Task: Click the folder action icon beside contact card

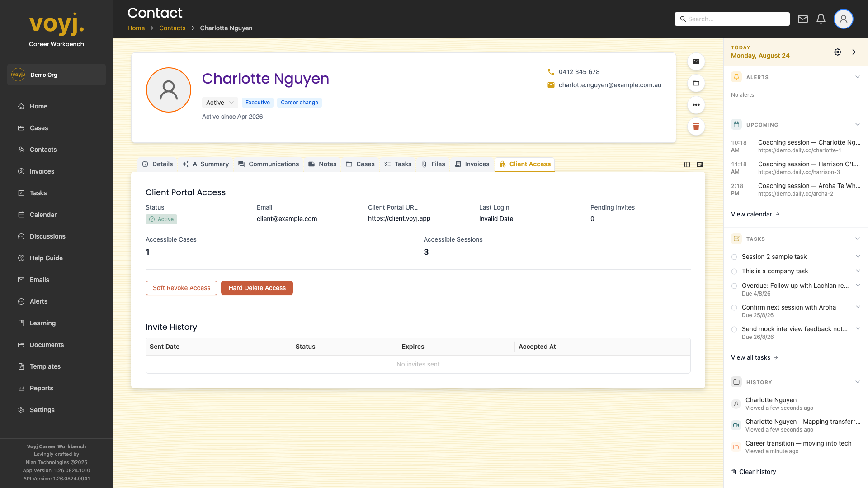Action: tap(696, 83)
